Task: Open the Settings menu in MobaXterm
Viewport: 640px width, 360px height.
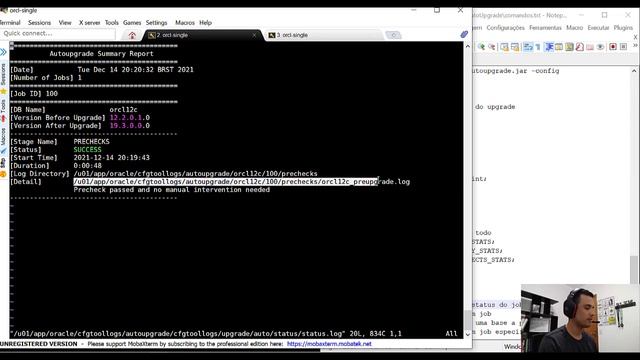Action: (x=156, y=23)
